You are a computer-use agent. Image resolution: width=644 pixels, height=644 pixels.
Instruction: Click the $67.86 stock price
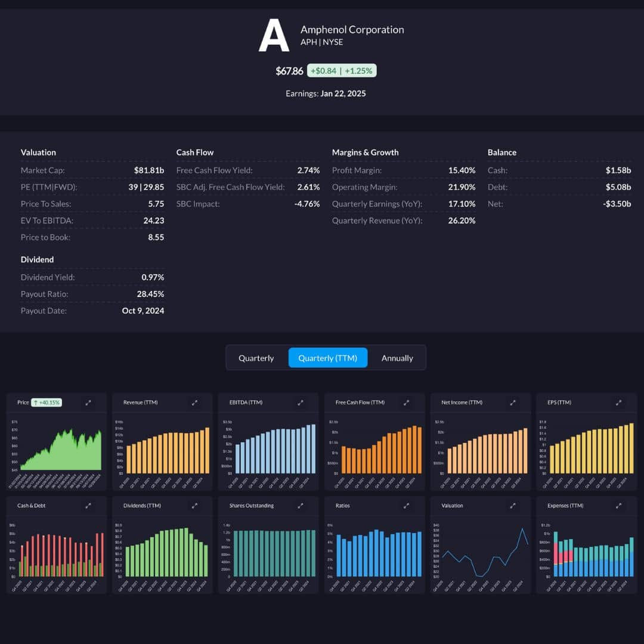pos(289,71)
